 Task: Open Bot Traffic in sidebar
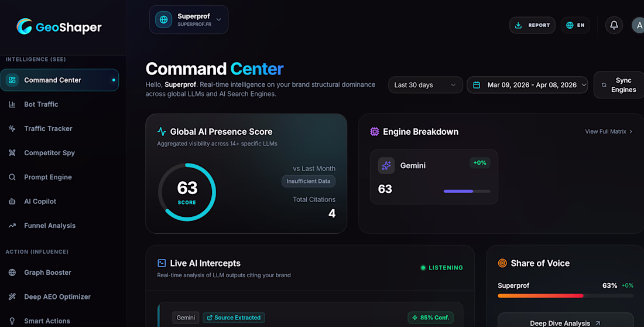pyautogui.click(x=41, y=104)
